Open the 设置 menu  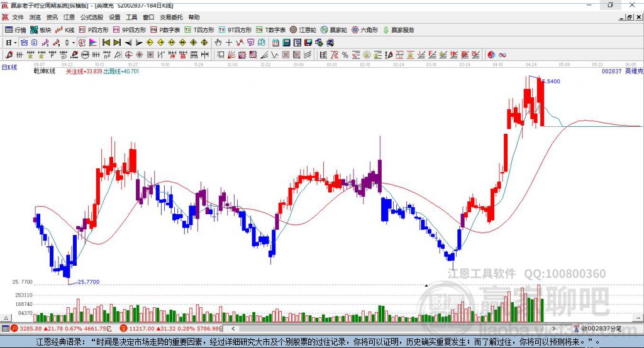tap(114, 17)
